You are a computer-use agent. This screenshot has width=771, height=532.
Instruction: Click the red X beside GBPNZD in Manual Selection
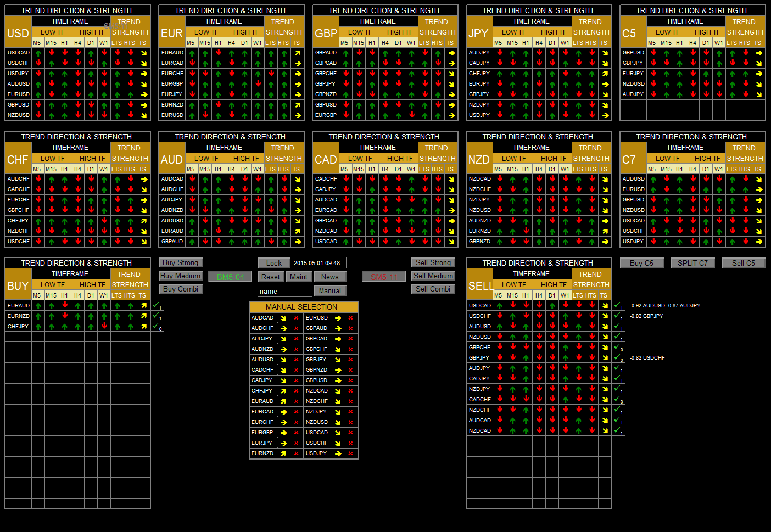pyautogui.click(x=351, y=370)
